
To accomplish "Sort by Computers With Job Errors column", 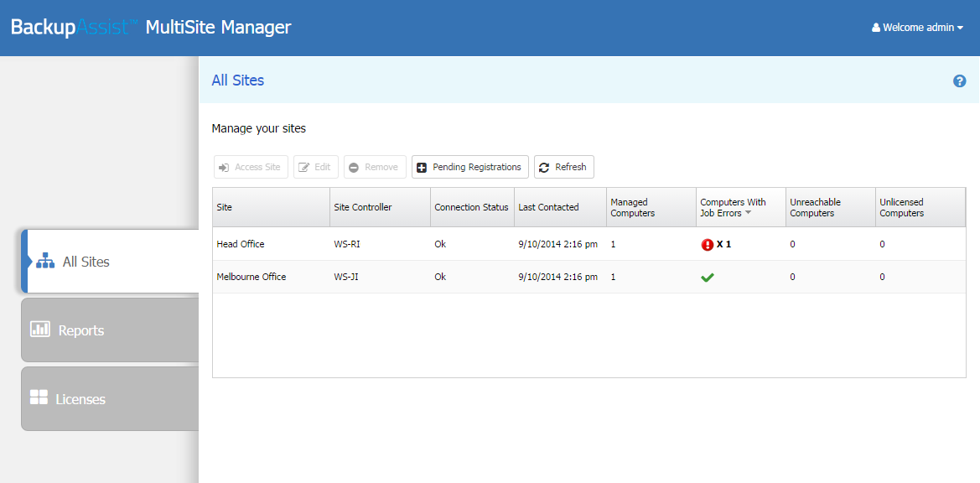I will 733,207.
